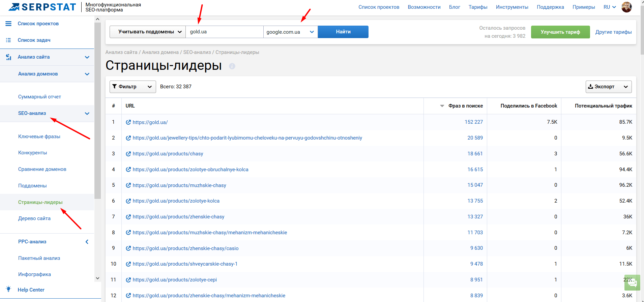Image resolution: width=644 pixels, height=302 pixels.
Task: Click the domain input field with gold.ua
Action: (x=224, y=32)
